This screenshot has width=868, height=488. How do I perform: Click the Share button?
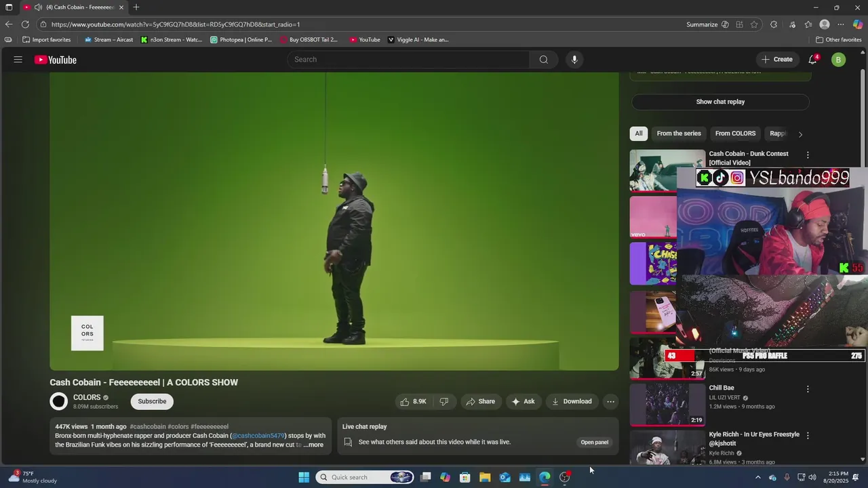(x=480, y=401)
